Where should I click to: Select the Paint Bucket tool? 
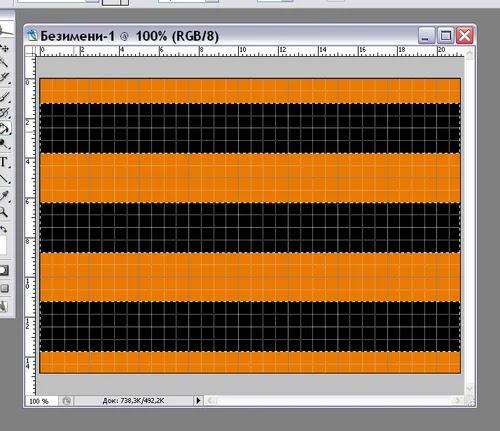[x=5, y=129]
